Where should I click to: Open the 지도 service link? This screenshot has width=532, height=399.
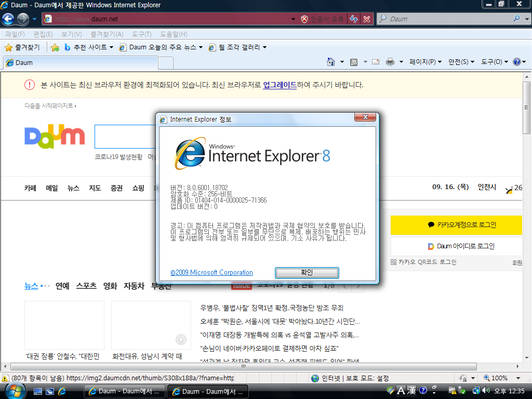pos(95,188)
